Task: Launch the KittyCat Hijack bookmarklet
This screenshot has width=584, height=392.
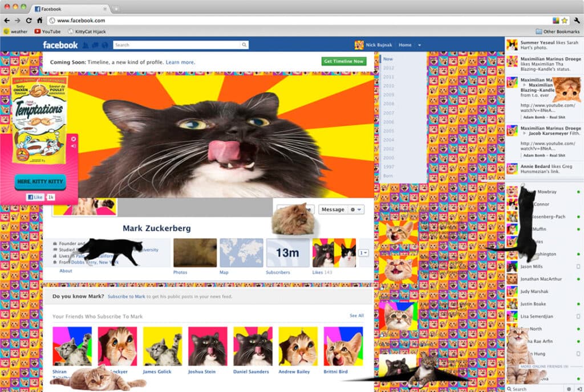Action: click(x=87, y=31)
